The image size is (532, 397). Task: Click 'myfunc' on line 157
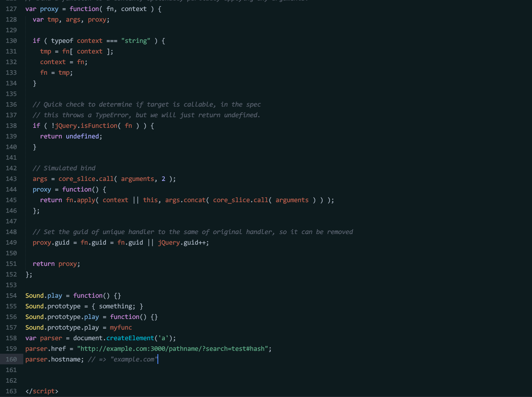[x=121, y=327]
